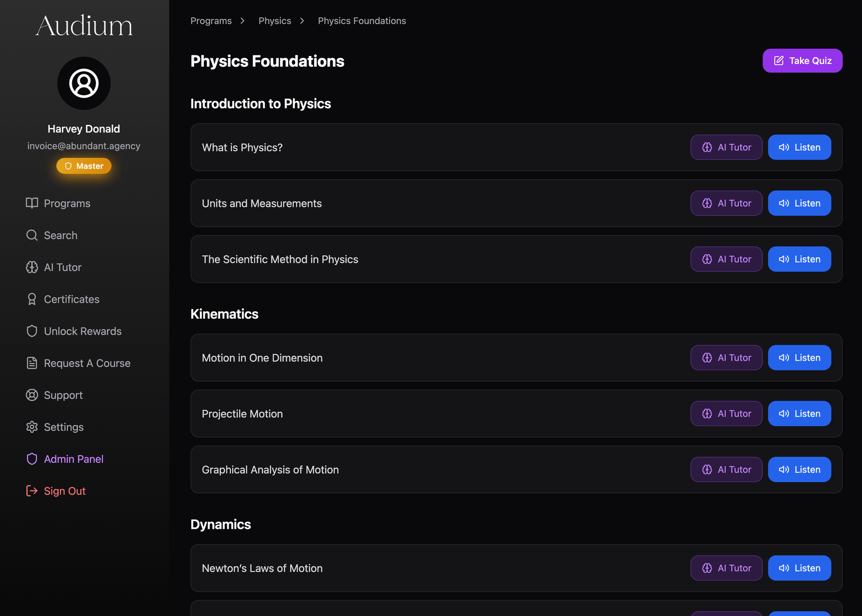Open the Graphical Analysis of Motion lesson row
The width and height of the screenshot is (862, 616).
[x=270, y=470]
